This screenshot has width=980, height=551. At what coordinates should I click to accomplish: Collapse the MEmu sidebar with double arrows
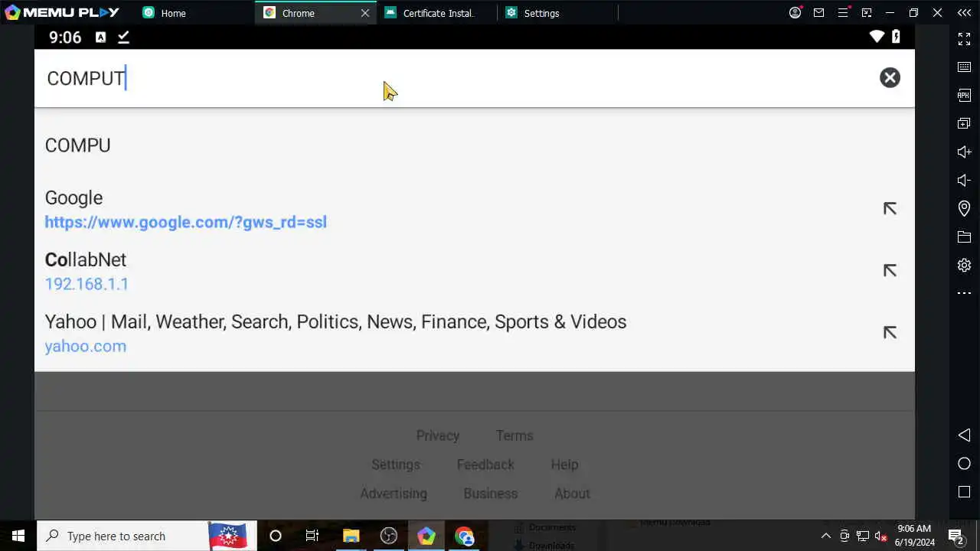pyautogui.click(x=964, y=12)
